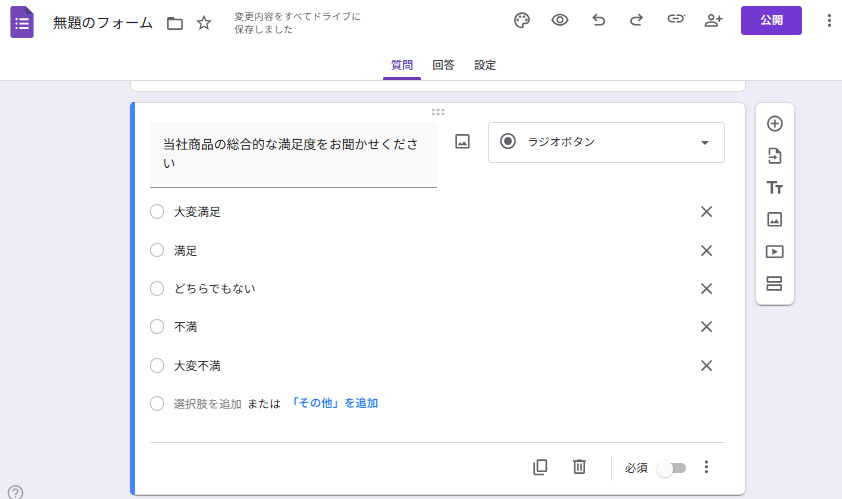Add a video from the sidebar

point(774,252)
